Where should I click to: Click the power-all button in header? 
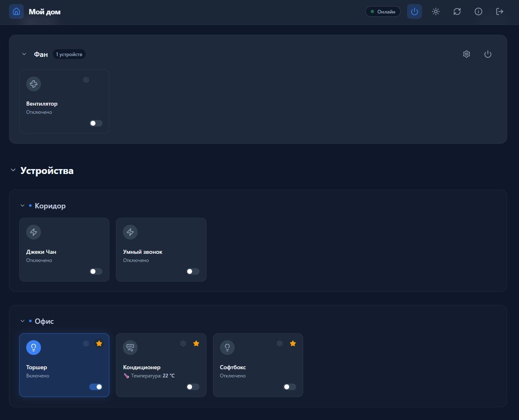[x=415, y=11]
